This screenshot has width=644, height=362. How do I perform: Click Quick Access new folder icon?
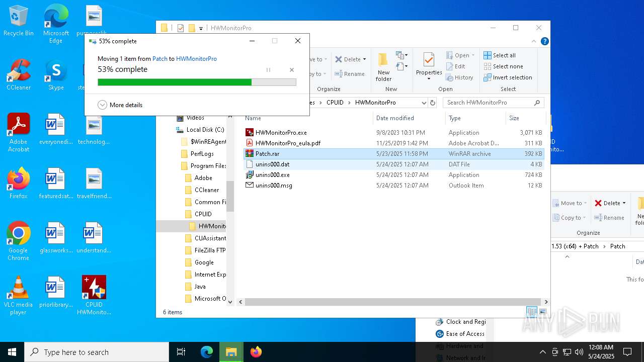[192, 28]
